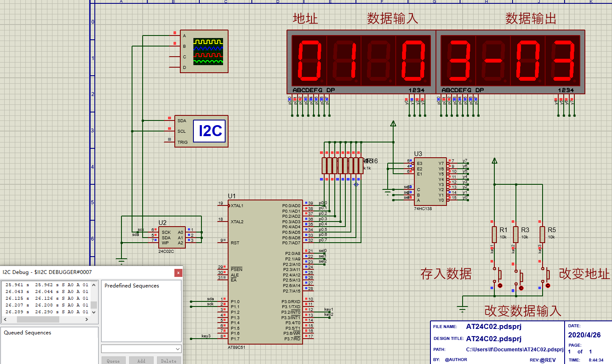Select the I2C debugger instrument symbol
Screen dimensions: 612x364
201,131
